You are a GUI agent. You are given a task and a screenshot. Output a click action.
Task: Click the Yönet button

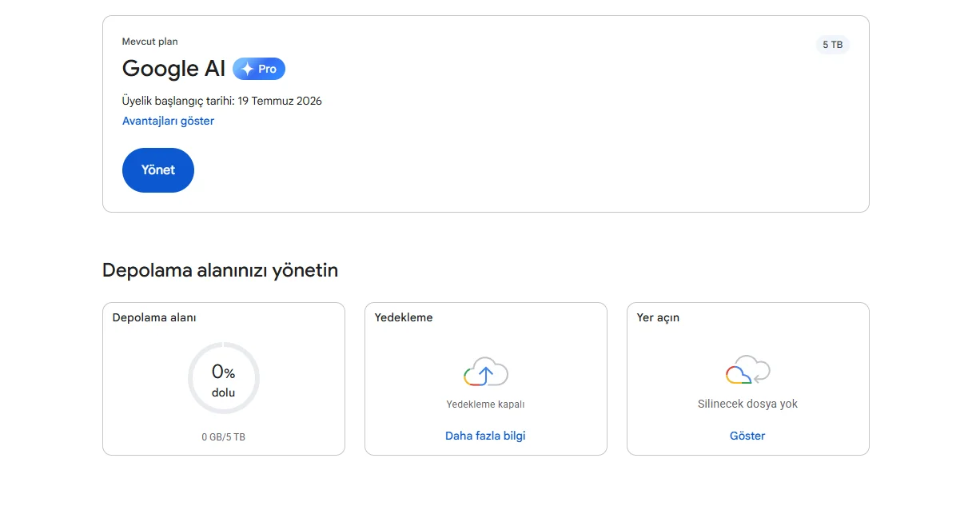point(158,170)
